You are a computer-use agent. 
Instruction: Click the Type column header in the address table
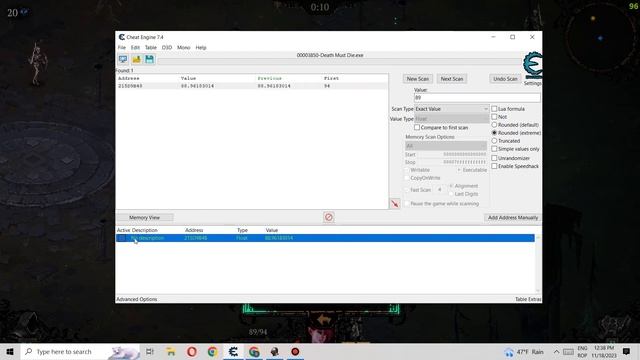tap(242, 230)
